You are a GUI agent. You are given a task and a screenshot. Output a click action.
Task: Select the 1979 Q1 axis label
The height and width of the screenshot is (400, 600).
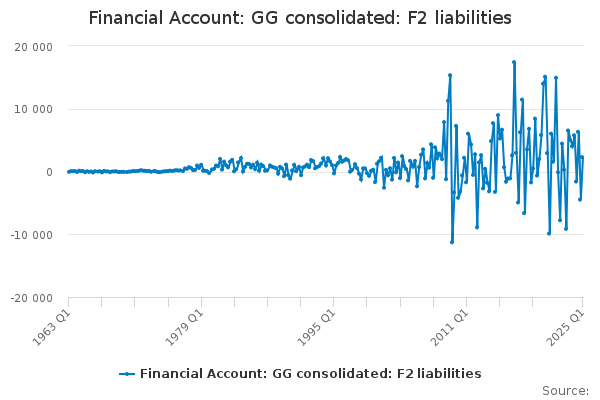coord(184,328)
